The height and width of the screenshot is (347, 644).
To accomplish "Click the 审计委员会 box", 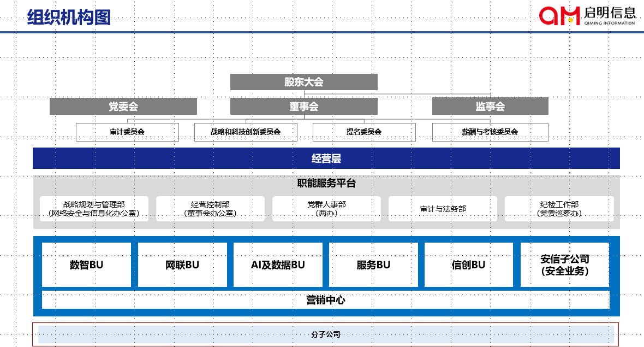I will pos(127,132).
